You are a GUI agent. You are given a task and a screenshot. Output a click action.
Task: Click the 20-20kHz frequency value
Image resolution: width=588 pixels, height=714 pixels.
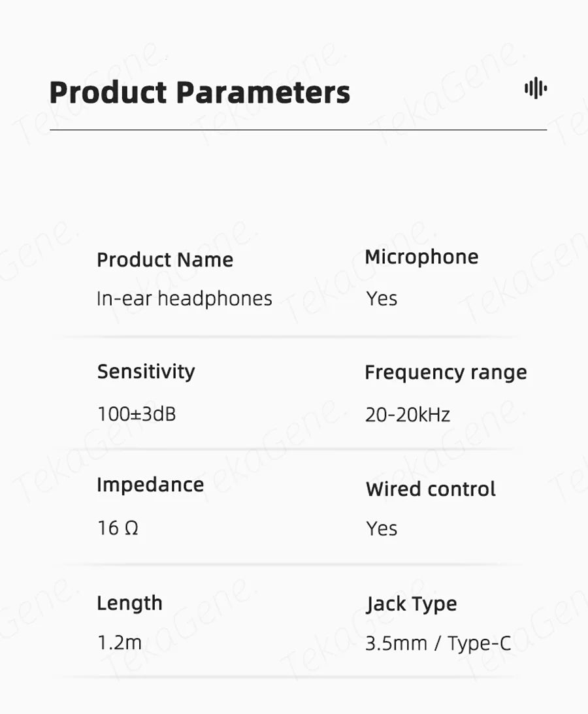[x=408, y=415]
